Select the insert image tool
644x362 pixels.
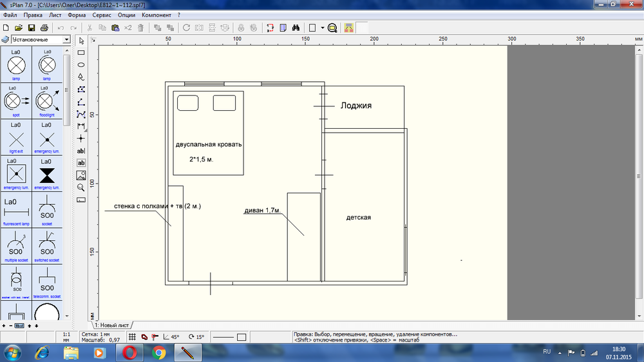click(81, 175)
